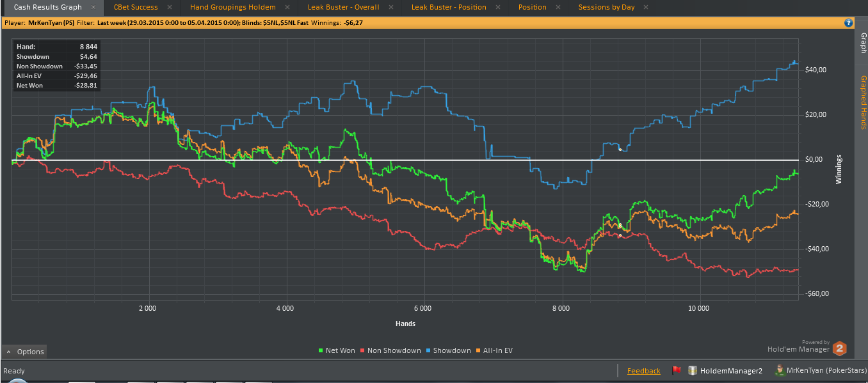This screenshot has width=868, height=383.
Task: Close the CBet Success tab
Action: click(170, 7)
